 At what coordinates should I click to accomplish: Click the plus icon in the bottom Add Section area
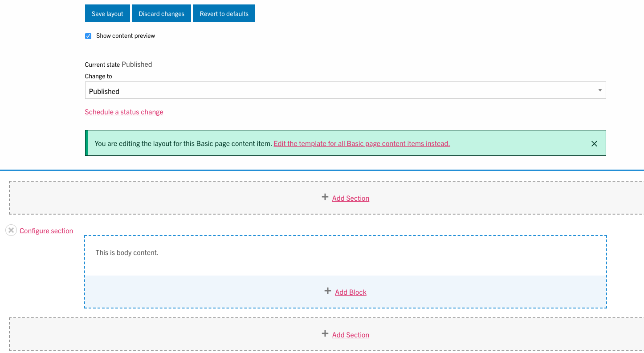(325, 334)
